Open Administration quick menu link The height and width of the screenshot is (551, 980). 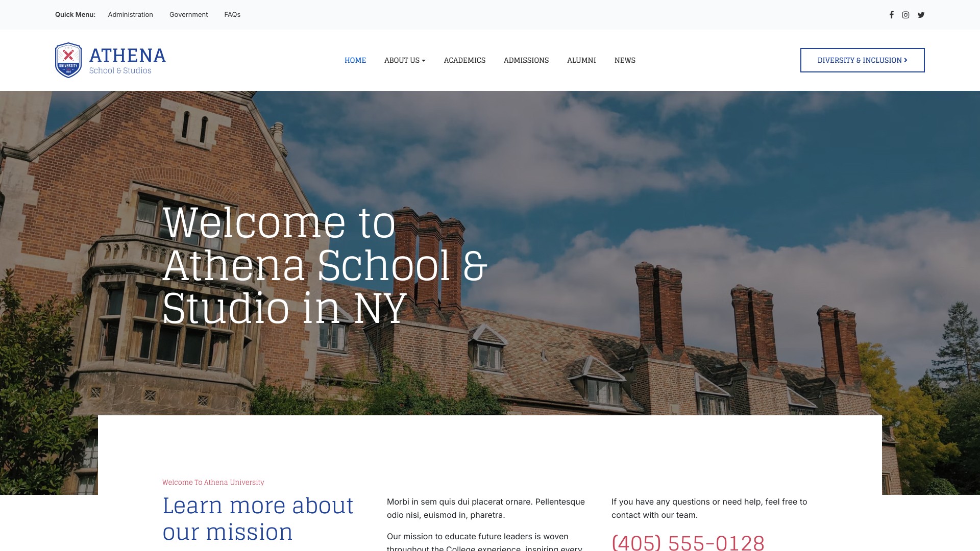click(130, 15)
